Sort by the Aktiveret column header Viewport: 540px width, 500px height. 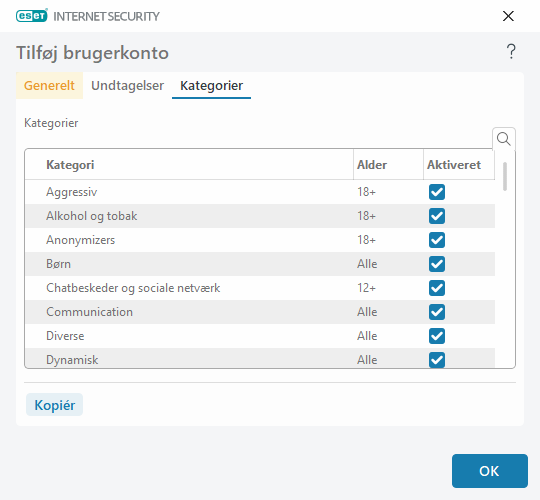(x=459, y=165)
